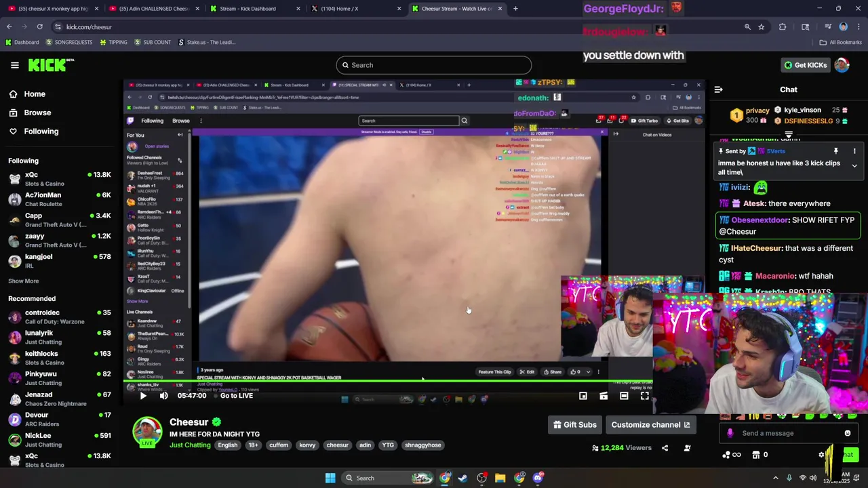Open Pinkyuwu in Recommended list
Image resolution: width=868 pixels, height=488 pixels.
coord(59,378)
